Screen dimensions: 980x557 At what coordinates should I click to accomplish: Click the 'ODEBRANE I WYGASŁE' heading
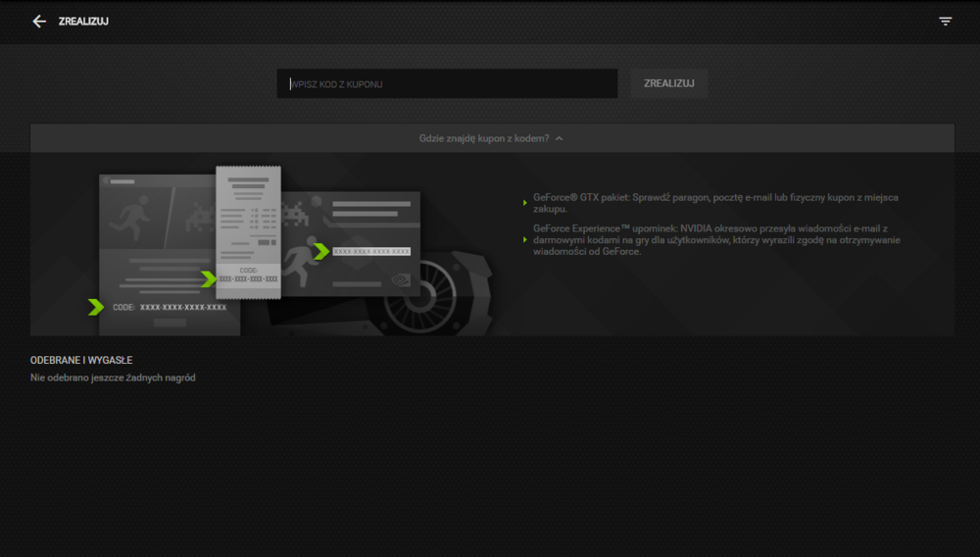[81, 360]
